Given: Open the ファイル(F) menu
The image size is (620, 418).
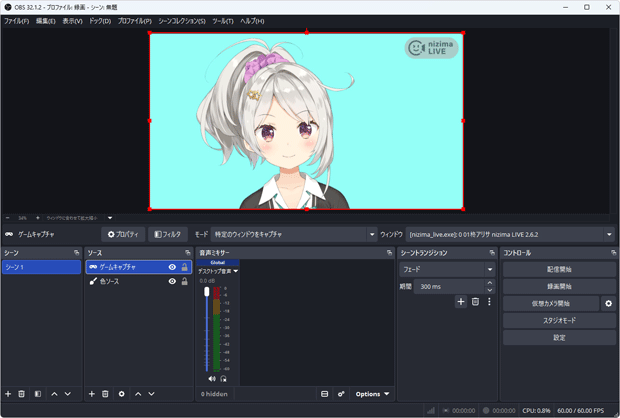Looking at the screenshot, I should (x=17, y=21).
